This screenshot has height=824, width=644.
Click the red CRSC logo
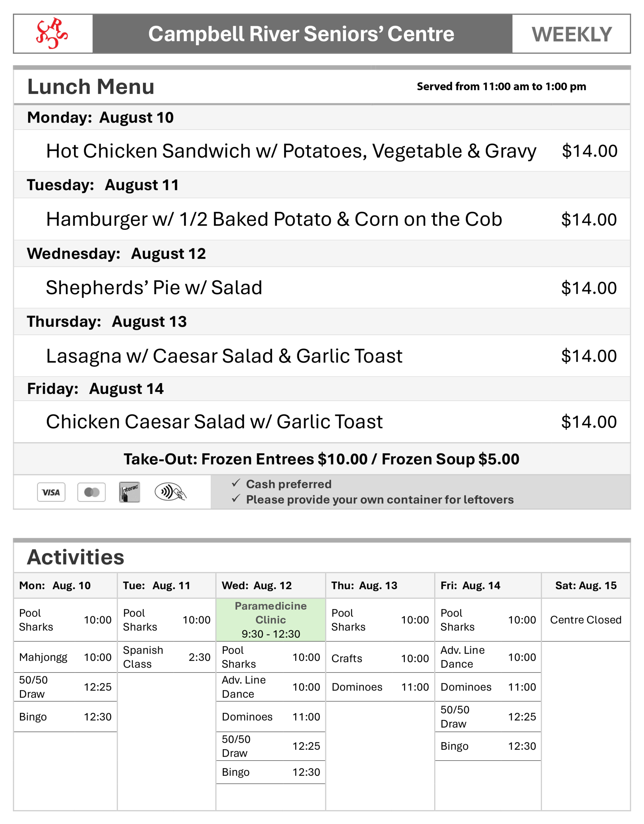[x=52, y=33]
